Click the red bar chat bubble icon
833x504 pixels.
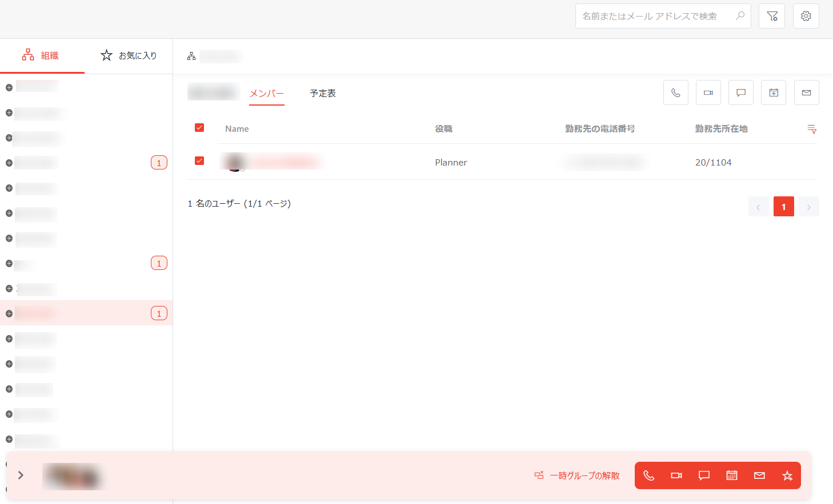(704, 475)
